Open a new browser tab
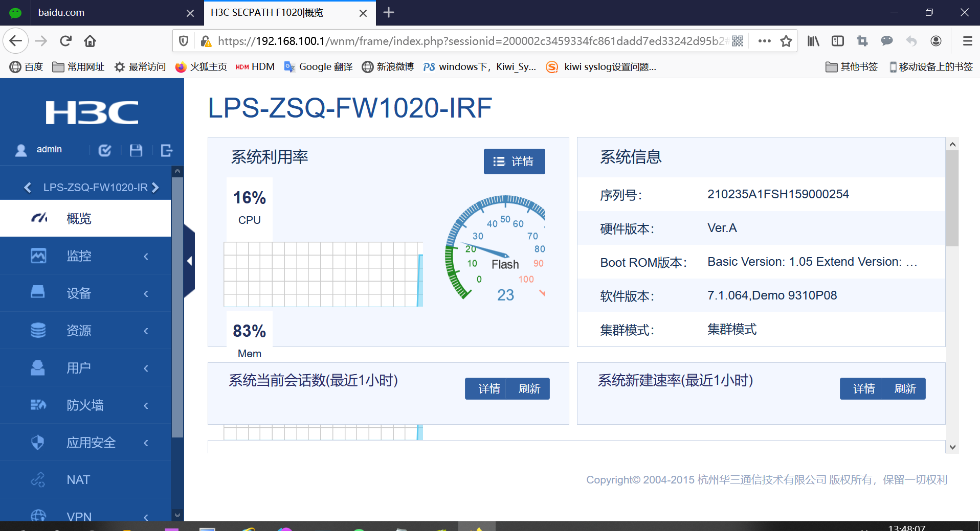 tap(389, 13)
